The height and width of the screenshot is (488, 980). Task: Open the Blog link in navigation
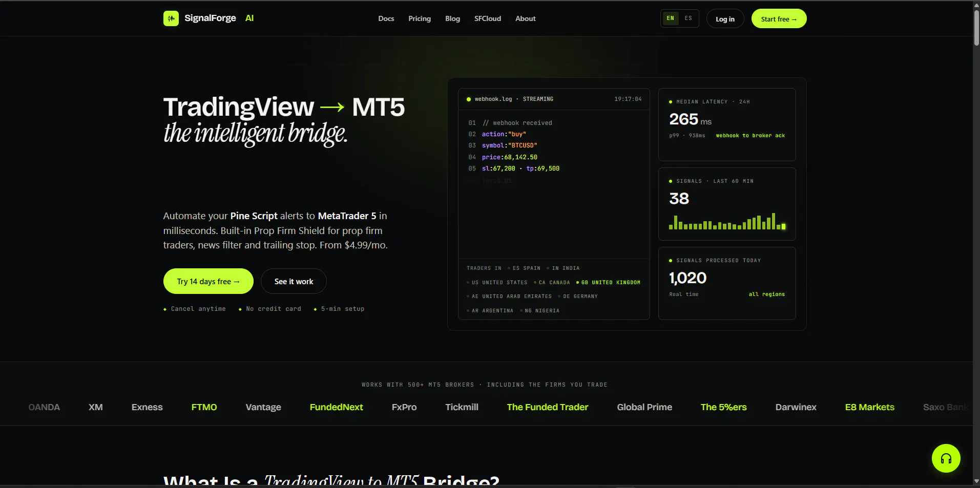452,18
